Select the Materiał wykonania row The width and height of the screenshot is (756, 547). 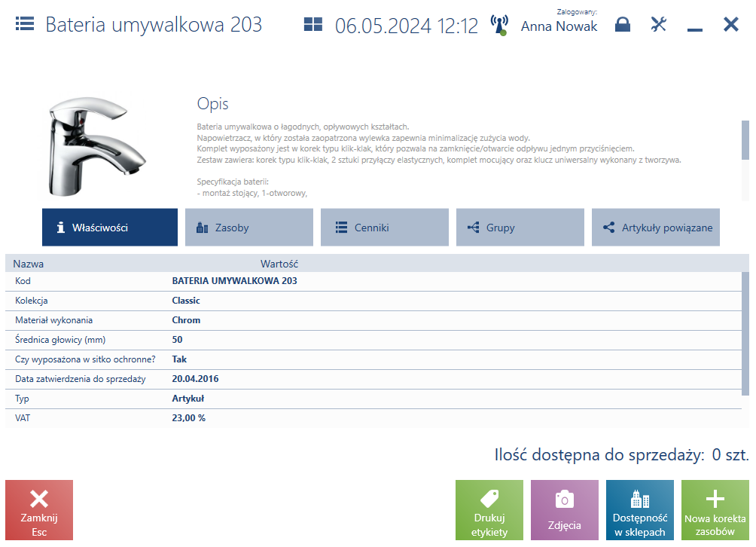373,321
